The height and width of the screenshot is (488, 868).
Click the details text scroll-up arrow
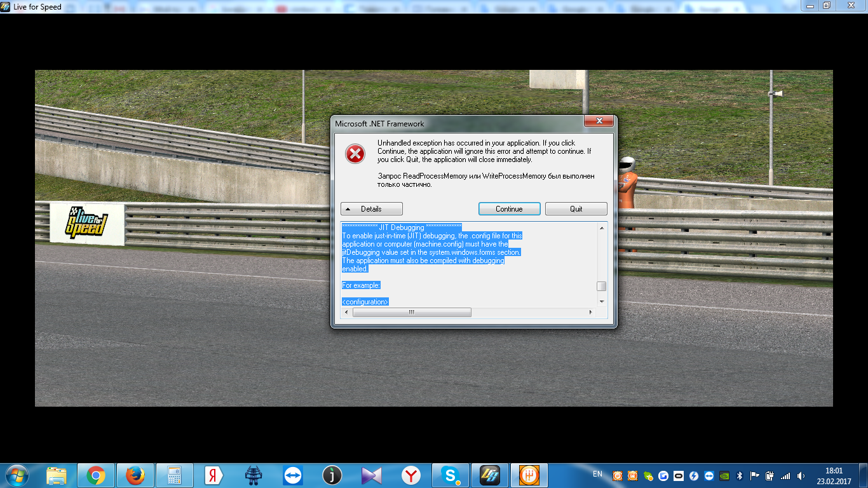pyautogui.click(x=601, y=227)
